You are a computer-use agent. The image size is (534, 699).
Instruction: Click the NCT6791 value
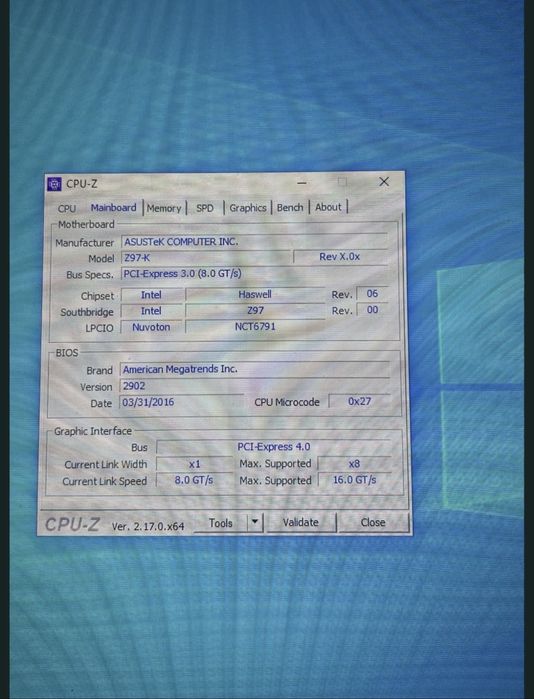[255, 326]
